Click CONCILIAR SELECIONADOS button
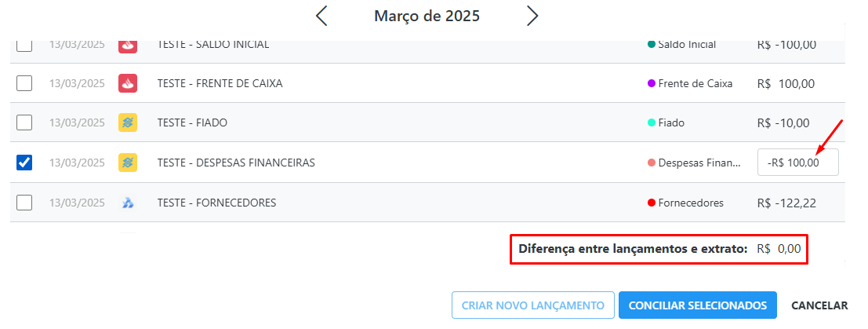Viewport: 868px width, 329px height. [698, 305]
